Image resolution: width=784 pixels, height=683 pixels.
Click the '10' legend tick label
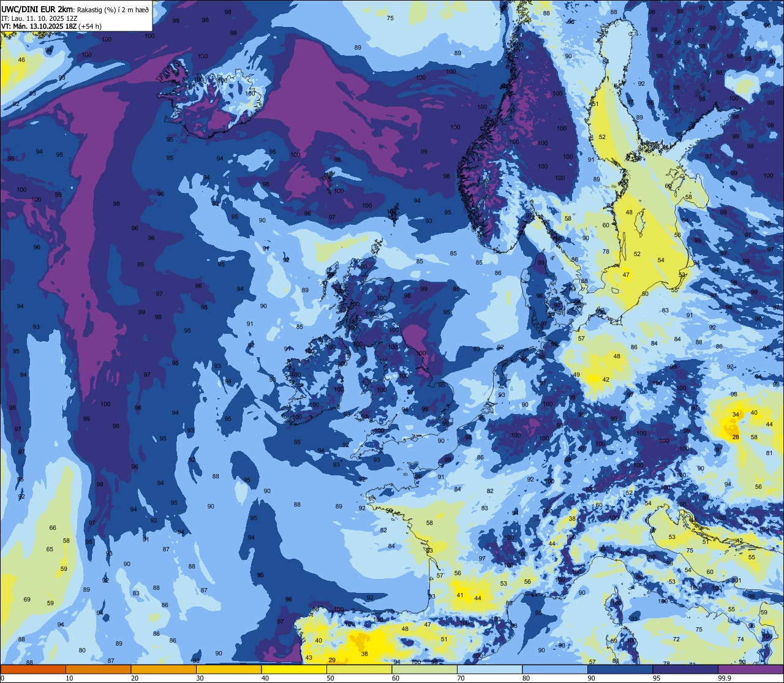(69, 678)
